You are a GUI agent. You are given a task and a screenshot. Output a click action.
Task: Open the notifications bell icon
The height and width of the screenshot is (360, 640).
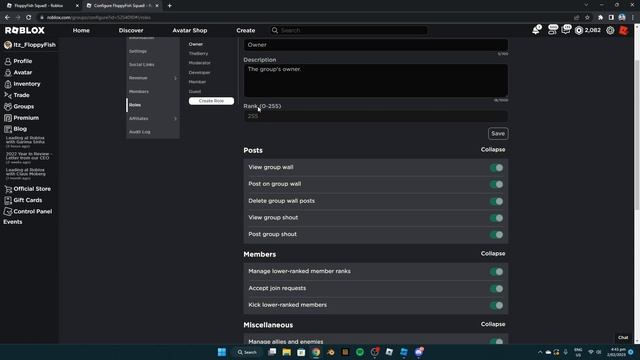point(536,30)
